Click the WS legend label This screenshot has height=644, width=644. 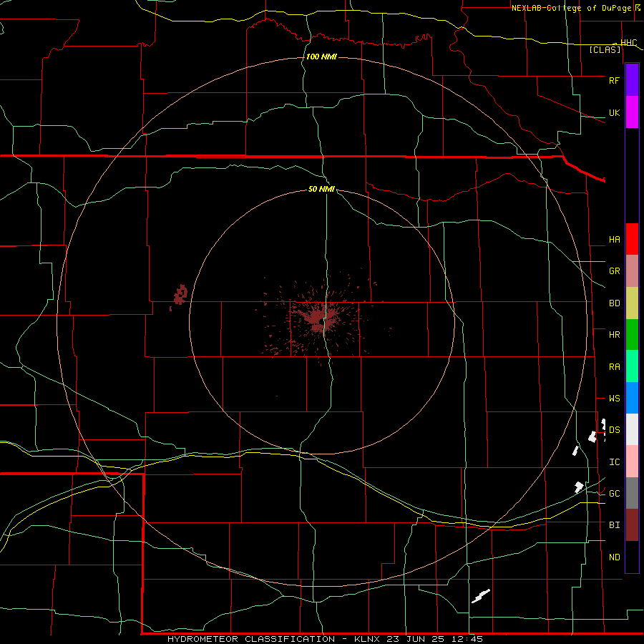[614, 398]
